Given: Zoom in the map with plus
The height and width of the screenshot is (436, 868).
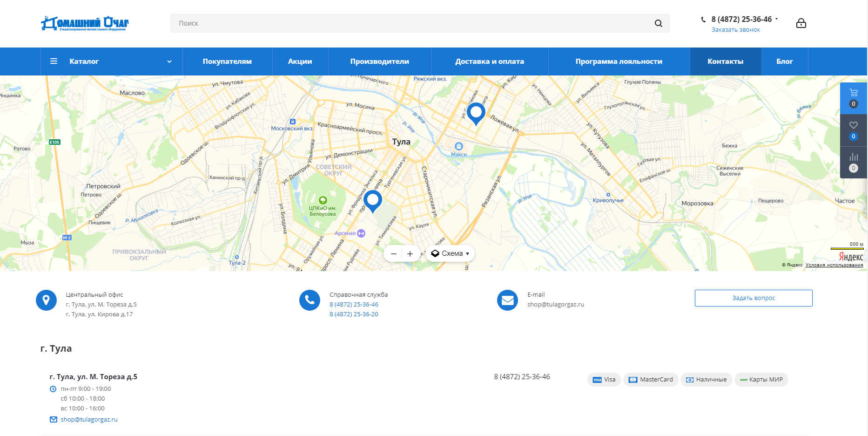Looking at the screenshot, I should coord(410,254).
